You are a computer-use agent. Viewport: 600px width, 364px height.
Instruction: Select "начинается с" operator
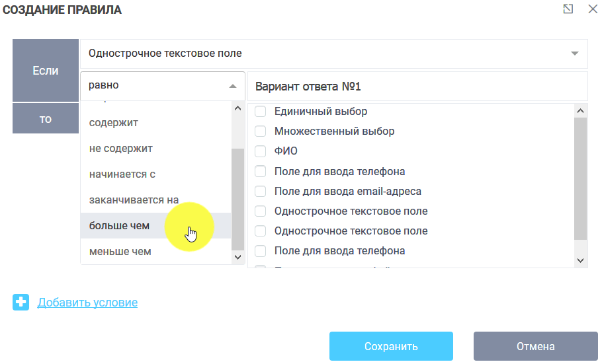click(122, 174)
